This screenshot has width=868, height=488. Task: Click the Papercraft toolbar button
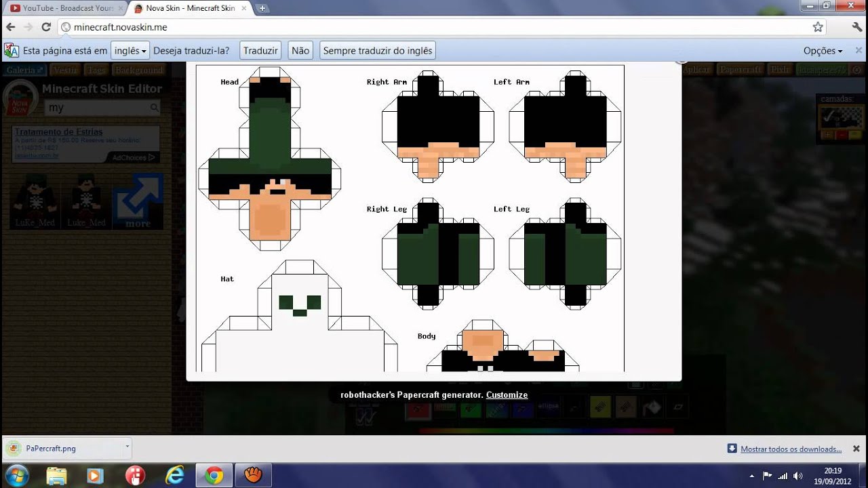(741, 70)
